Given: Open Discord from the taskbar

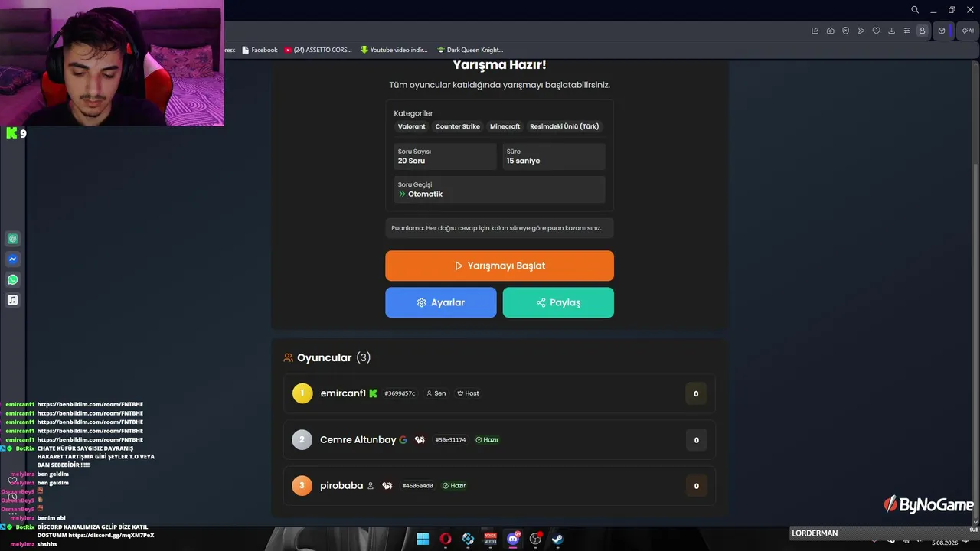Looking at the screenshot, I should (513, 539).
